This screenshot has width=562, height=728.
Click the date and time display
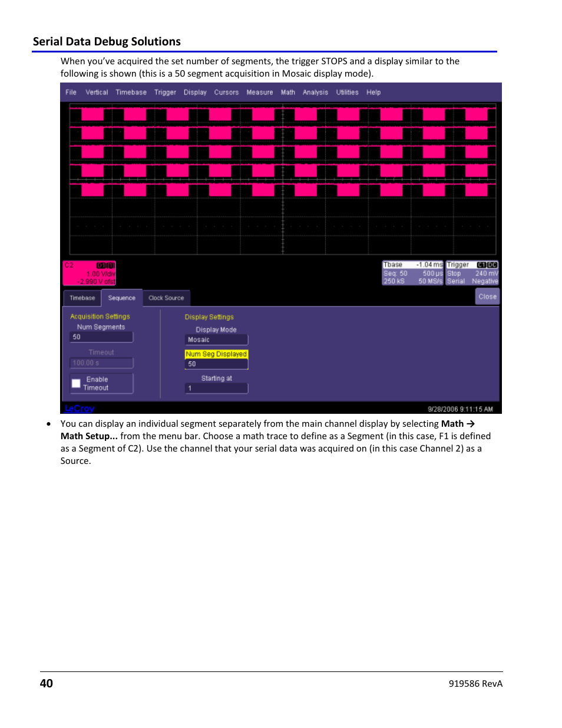click(460, 409)
